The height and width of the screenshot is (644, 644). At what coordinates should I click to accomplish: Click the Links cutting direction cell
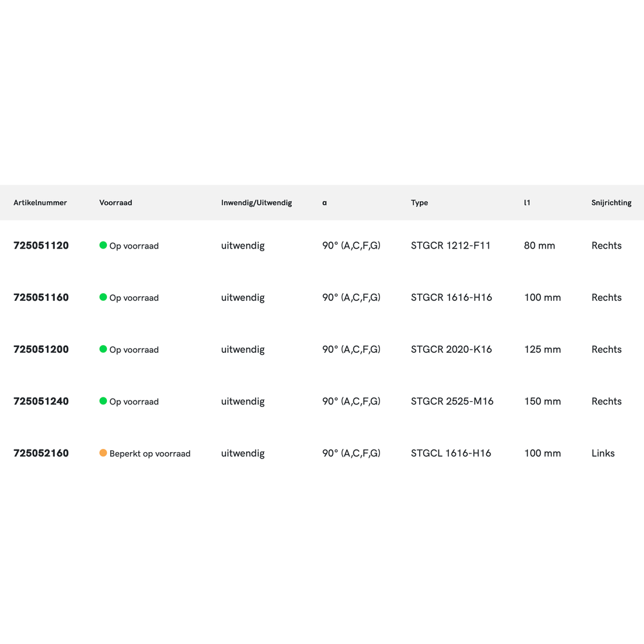click(x=603, y=453)
